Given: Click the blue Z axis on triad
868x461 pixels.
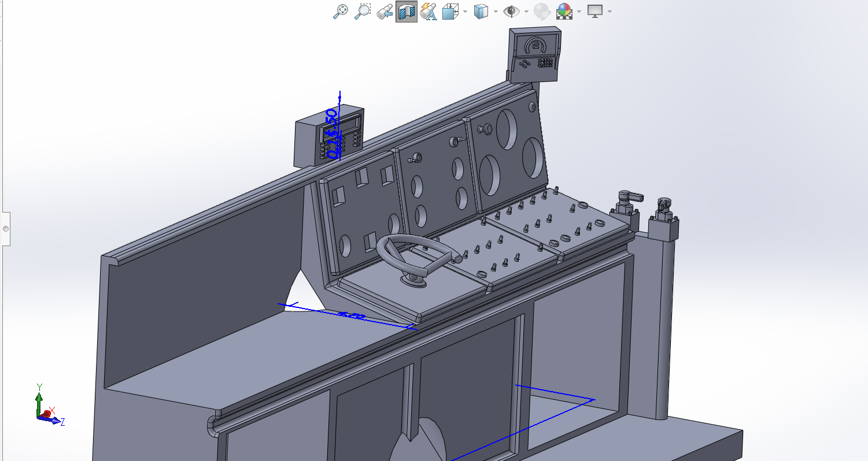Looking at the screenshot, I should 56,421.
